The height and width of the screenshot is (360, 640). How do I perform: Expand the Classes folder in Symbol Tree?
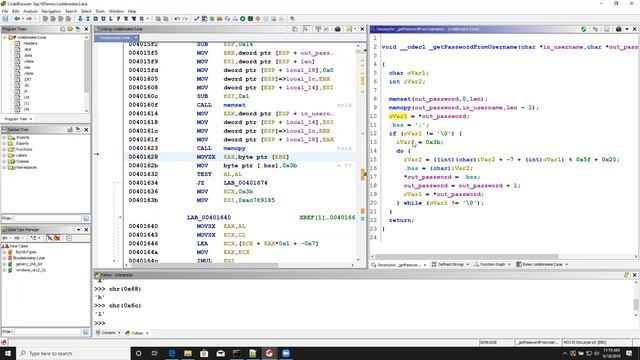pyautogui.click(x=4, y=161)
